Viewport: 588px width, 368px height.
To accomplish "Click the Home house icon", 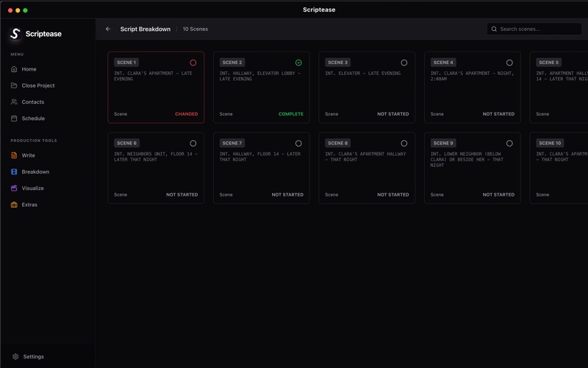I will coord(14,69).
